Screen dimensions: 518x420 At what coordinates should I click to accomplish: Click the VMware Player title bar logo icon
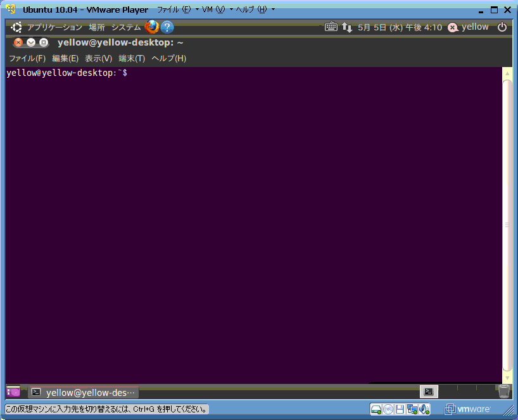[11, 9]
